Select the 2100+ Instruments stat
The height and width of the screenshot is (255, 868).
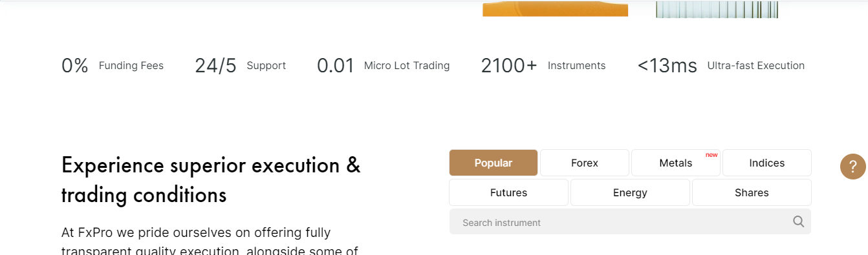click(543, 65)
